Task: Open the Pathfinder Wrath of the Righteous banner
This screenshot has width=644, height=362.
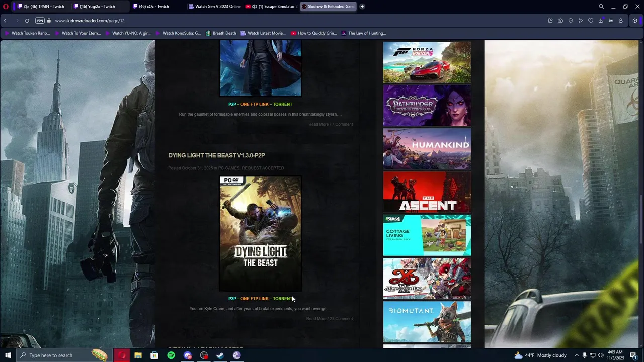Action: pos(427,106)
